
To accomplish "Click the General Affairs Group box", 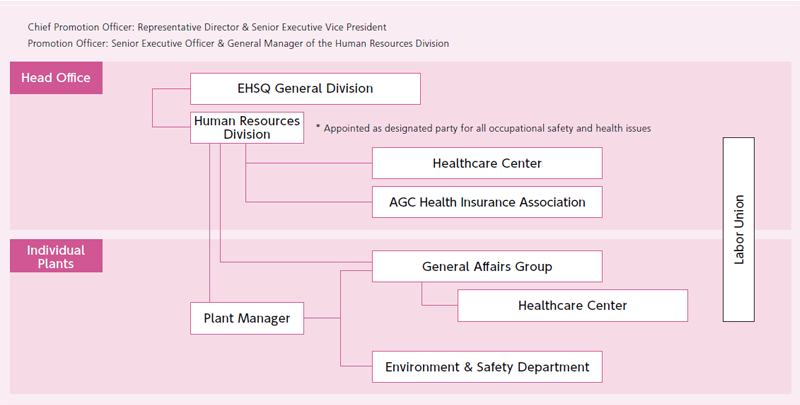I will click(x=487, y=266).
